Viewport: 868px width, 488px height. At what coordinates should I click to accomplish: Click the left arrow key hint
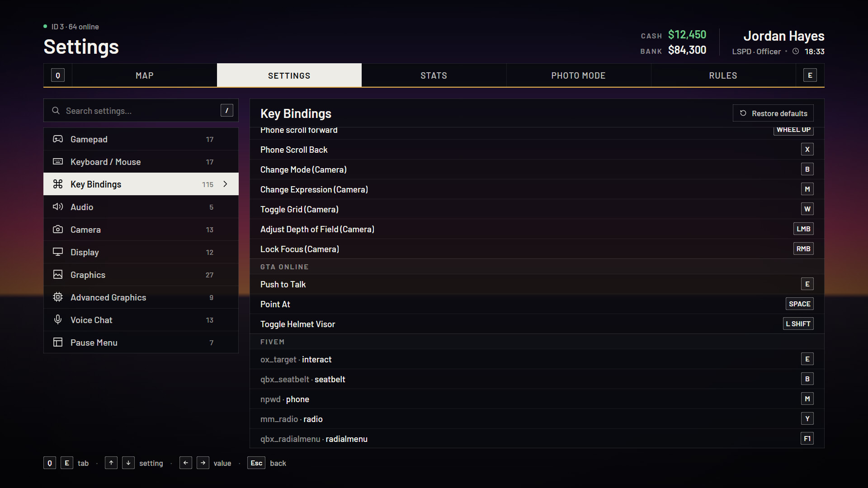point(186,463)
